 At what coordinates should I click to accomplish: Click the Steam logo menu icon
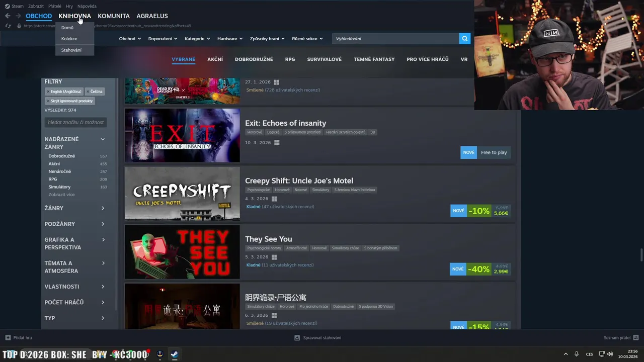tap(7, 6)
